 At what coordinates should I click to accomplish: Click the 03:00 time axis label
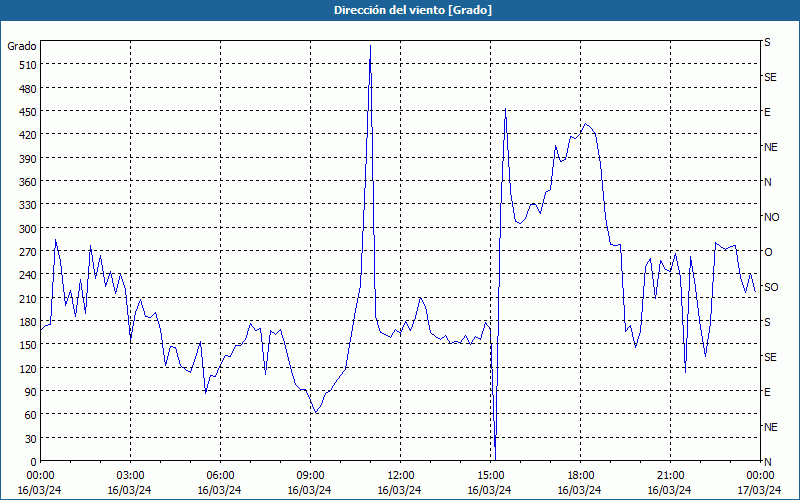(131, 476)
